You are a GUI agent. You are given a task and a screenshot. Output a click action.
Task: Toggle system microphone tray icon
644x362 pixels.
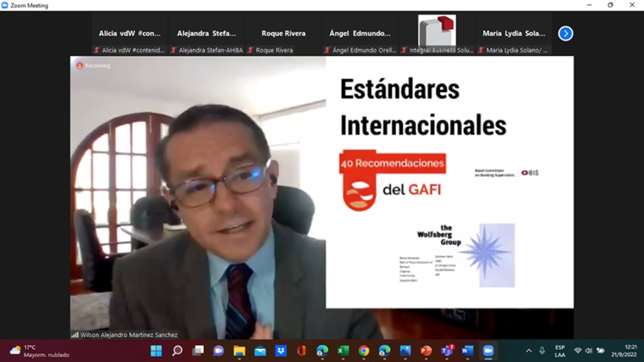pos(542,351)
